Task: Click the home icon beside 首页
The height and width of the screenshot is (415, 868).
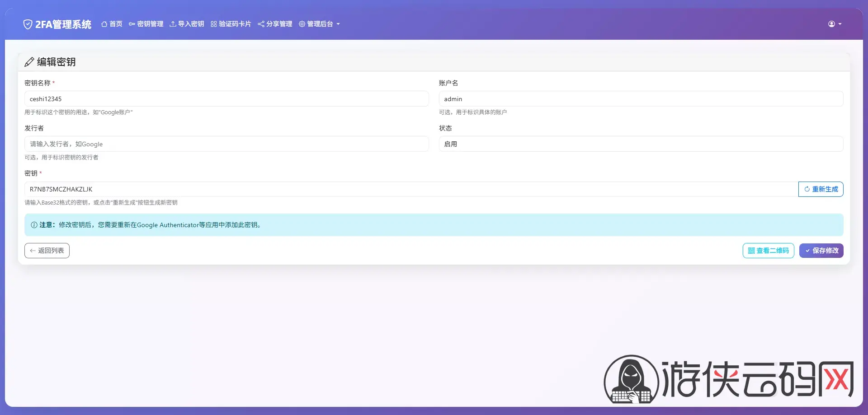Action: click(104, 24)
